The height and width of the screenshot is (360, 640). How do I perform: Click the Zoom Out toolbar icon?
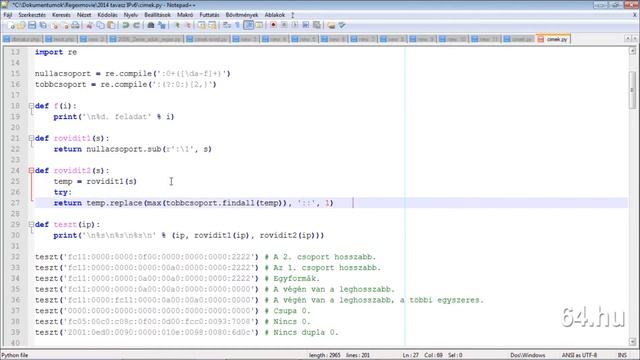click(188, 25)
